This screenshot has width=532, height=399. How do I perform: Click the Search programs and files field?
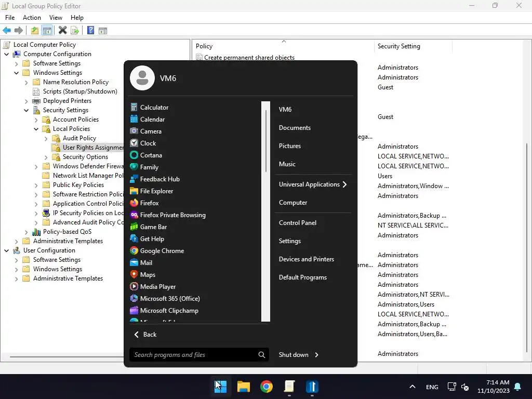point(199,354)
